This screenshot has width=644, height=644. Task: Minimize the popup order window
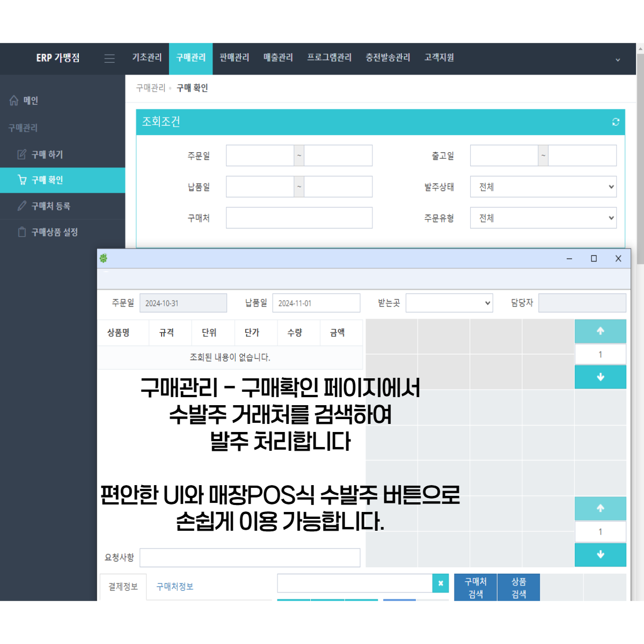pos(569,259)
